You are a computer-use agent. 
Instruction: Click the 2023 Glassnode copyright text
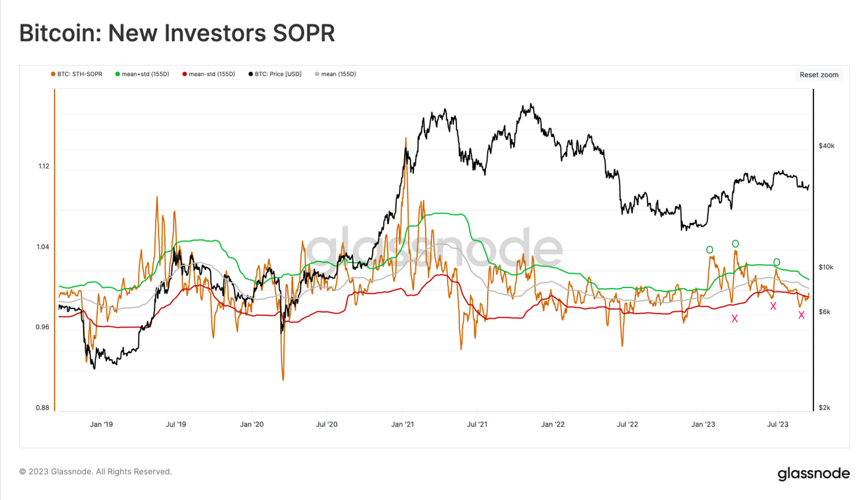pos(96,471)
